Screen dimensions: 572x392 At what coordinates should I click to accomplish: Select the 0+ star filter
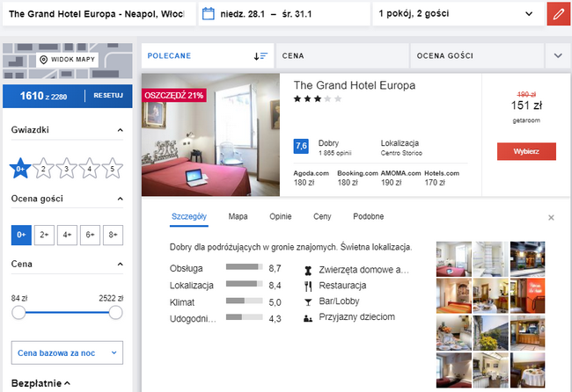click(20, 168)
